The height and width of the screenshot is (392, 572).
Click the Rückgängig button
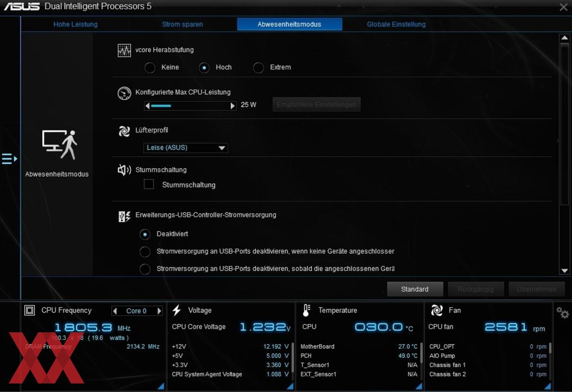[475, 289]
